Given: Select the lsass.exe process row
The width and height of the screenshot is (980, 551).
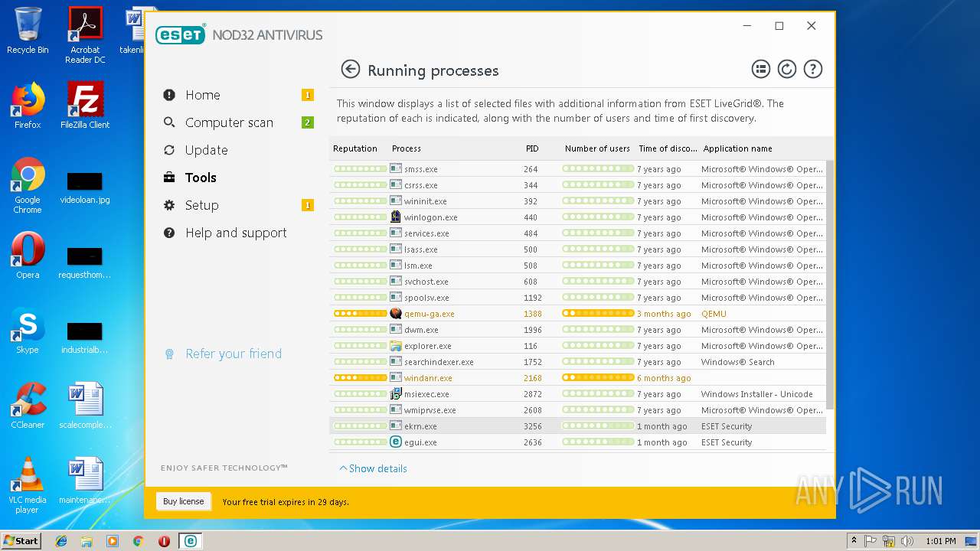Looking at the screenshot, I should point(578,249).
